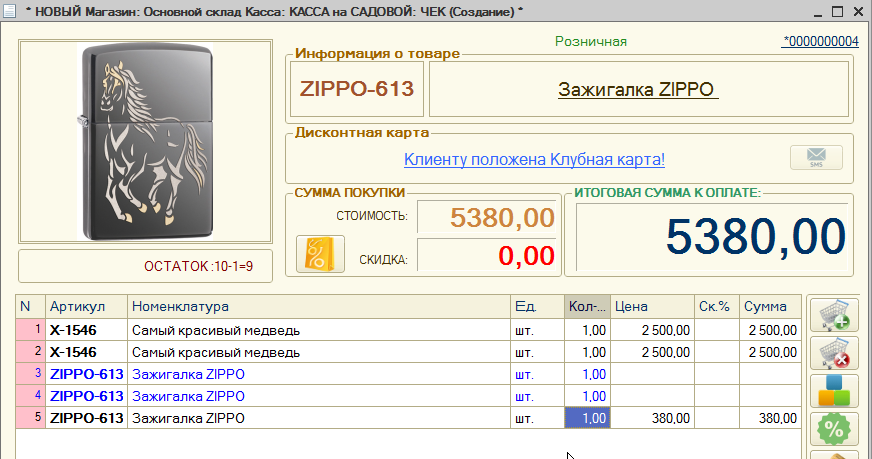Maximize the ЧЕК window

coord(838,12)
